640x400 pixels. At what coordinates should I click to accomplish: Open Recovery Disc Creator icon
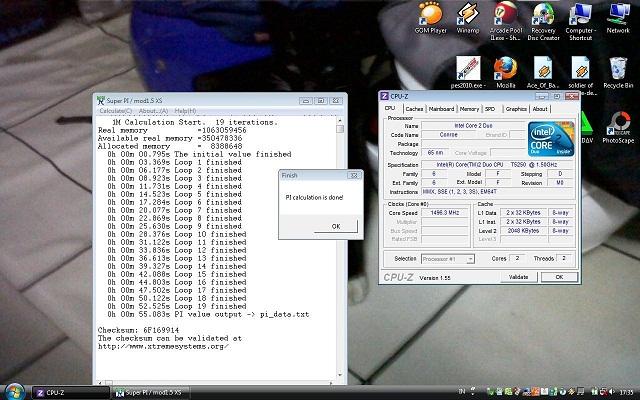pos(543,21)
